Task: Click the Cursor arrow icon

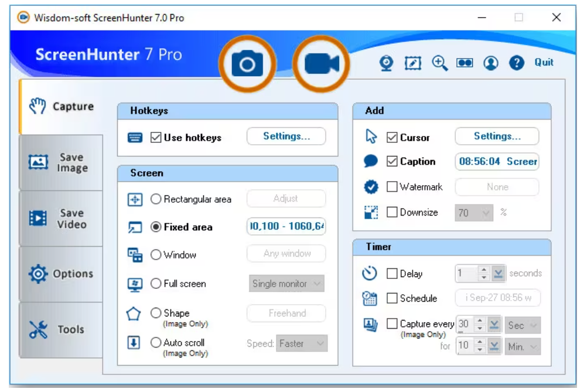Action: 371,137
